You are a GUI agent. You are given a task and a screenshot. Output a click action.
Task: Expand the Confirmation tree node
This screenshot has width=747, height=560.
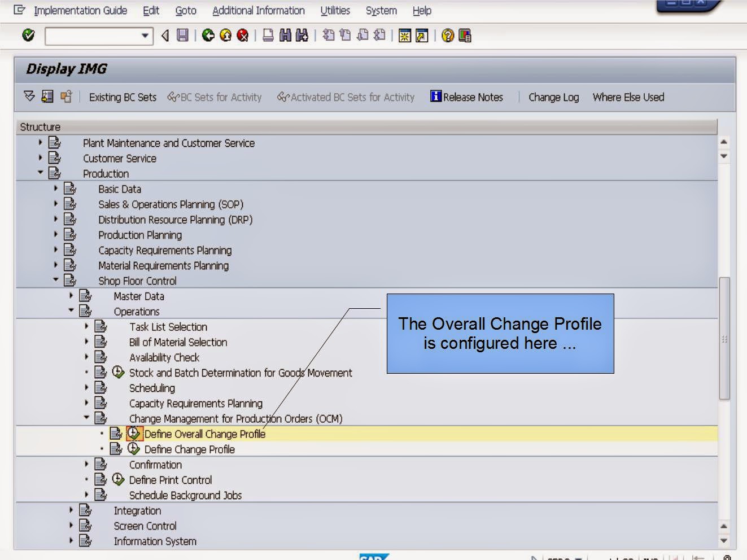tap(85, 465)
